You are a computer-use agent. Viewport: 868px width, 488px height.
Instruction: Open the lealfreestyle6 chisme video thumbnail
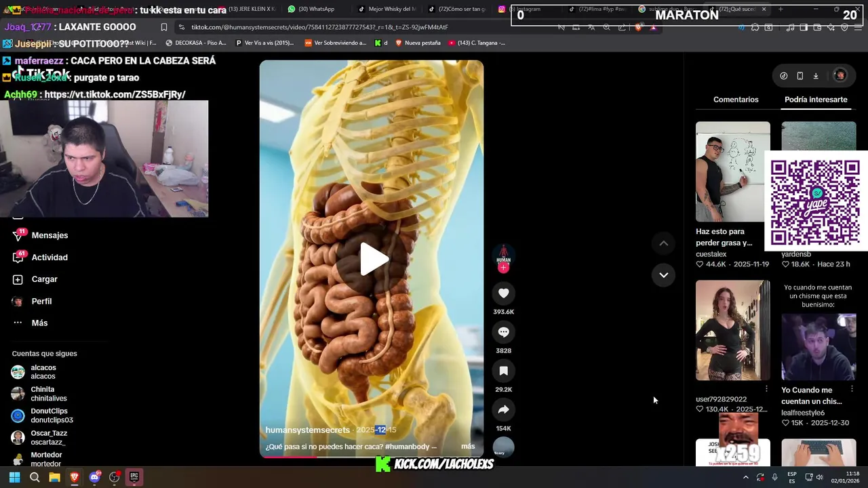coord(818,330)
